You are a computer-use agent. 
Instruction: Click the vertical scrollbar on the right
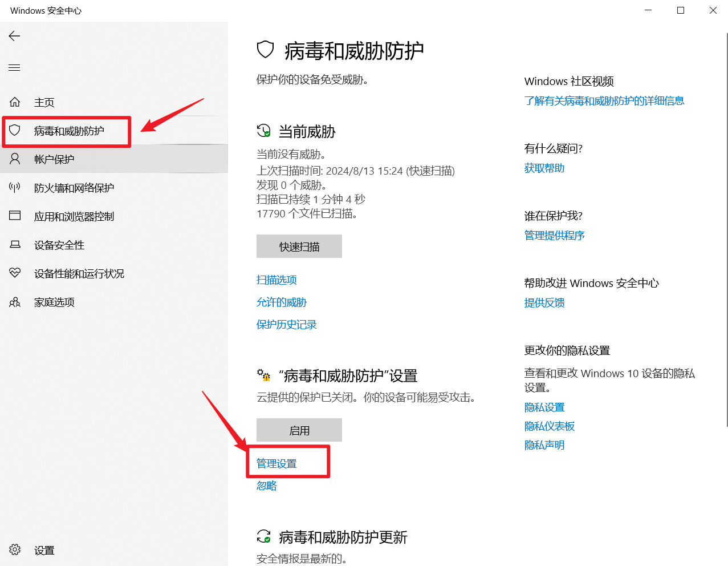click(x=727, y=229)
